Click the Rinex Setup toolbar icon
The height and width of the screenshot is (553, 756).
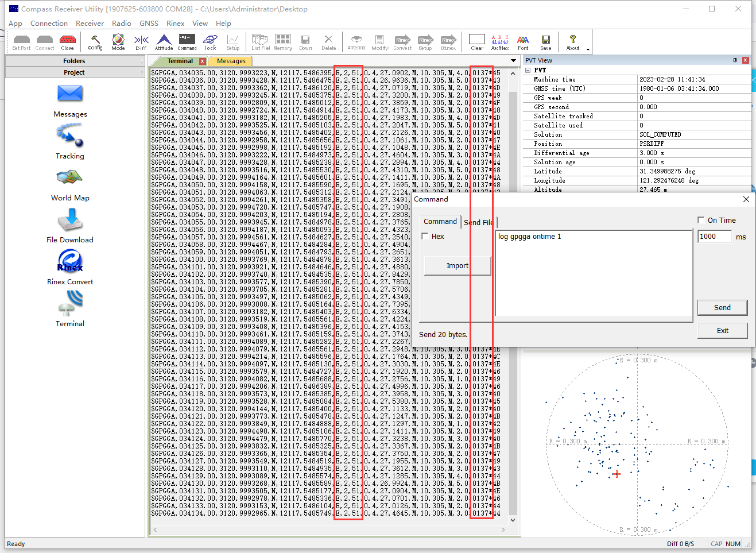click(425, 42)
